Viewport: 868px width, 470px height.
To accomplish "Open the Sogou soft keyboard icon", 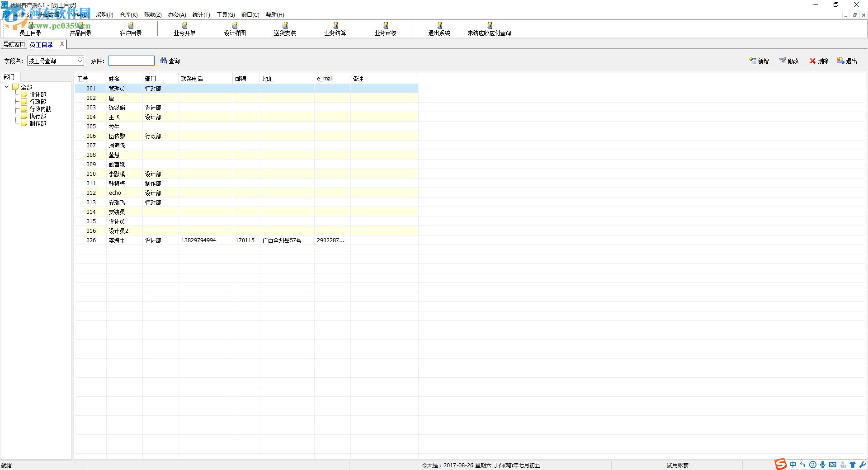I will point(833,465).
